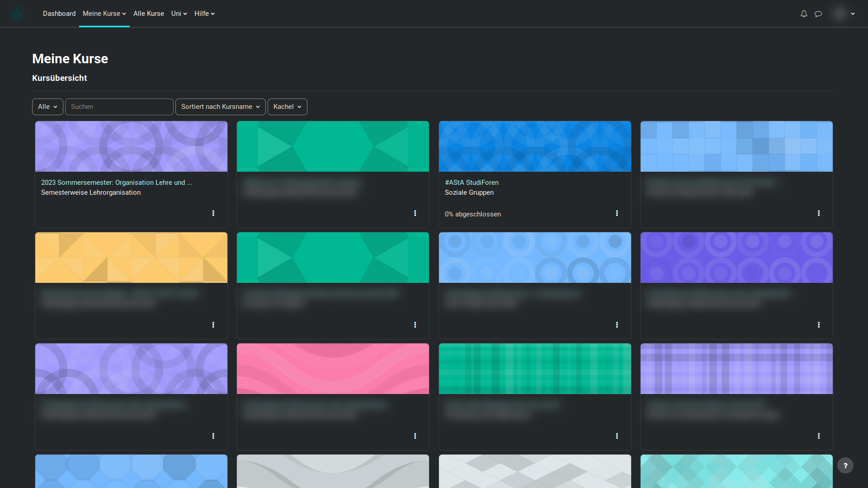
Task: Go to the Dashboard link
Action: pyautogui.click(x=59, y=14)
